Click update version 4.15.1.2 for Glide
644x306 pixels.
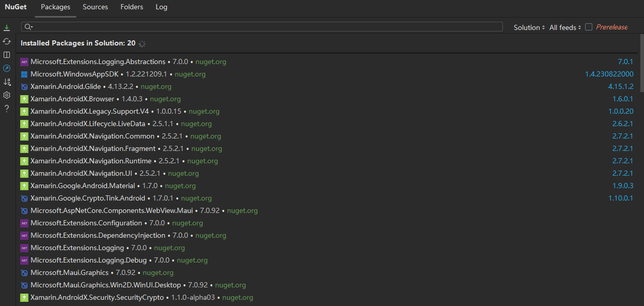coord(621,86)
